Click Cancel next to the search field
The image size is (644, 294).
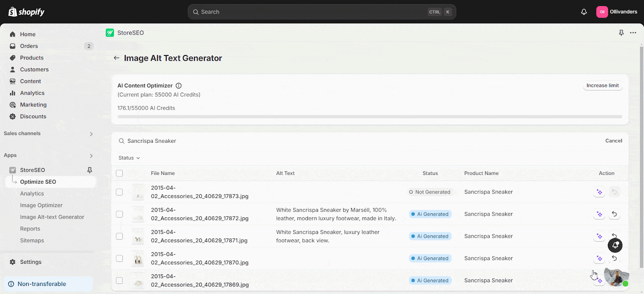(613, 141)
